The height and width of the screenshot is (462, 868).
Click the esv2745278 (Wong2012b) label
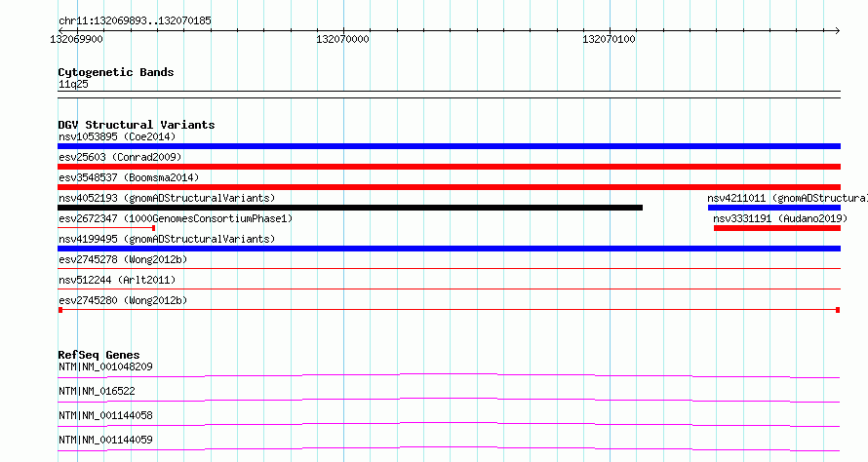pos(123,259)
